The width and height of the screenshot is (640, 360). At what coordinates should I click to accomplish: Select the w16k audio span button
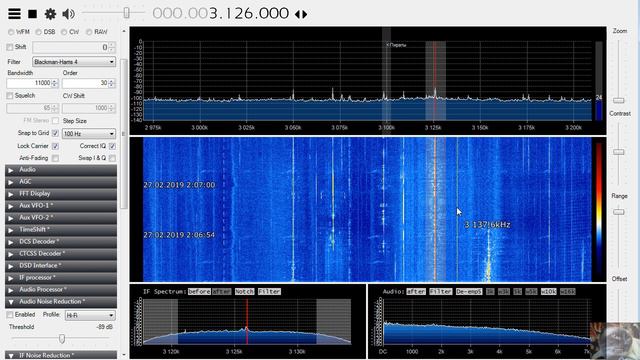[568, 291]
